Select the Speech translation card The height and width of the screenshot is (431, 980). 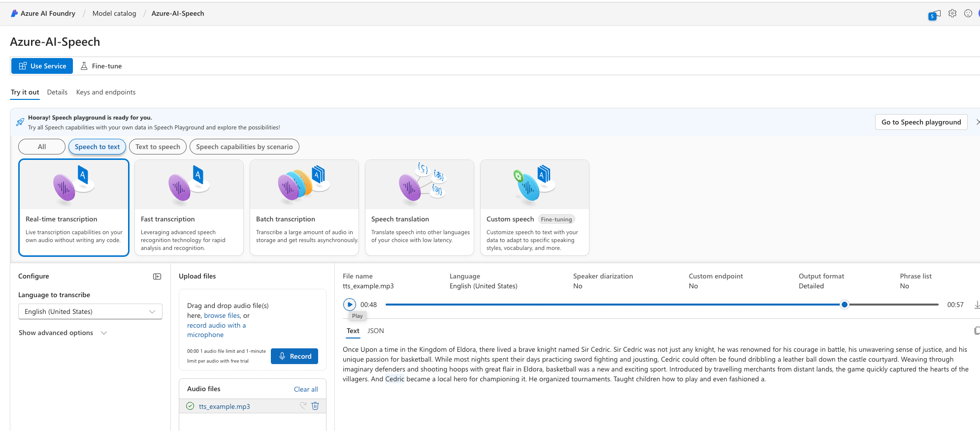tap(420, 208)
